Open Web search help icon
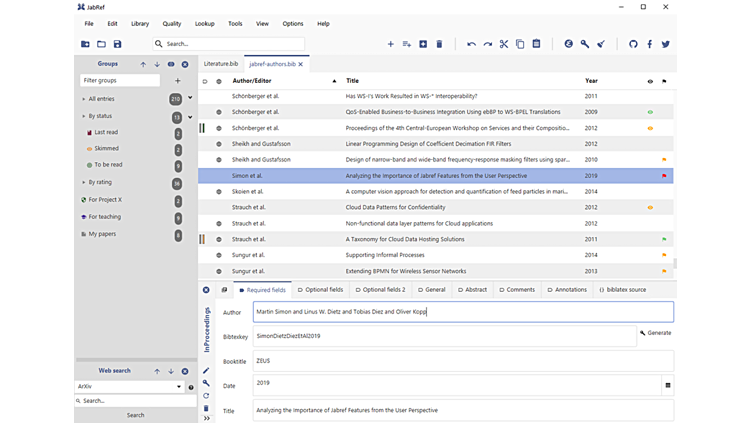The width and height of the screenshot is (752, 423). pyautogui.click(x=191, y=387)
